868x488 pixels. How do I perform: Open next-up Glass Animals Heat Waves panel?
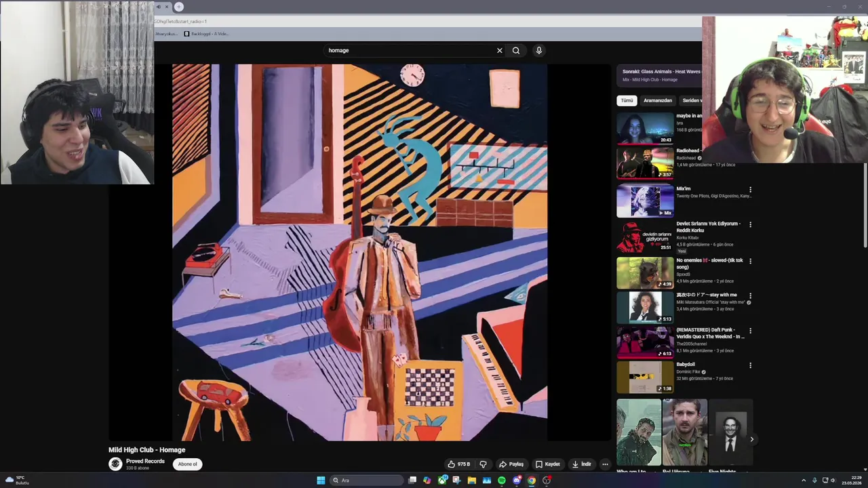coord(659,75)
